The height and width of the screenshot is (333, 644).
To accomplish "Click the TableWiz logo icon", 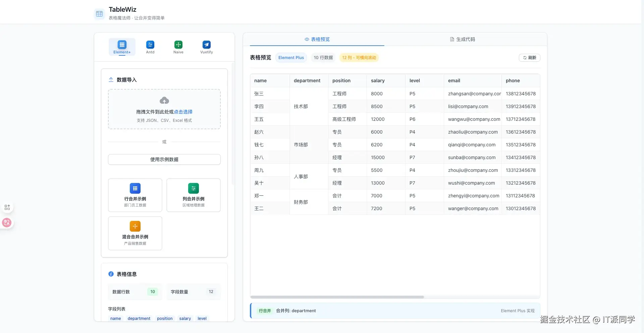I will click(99, 14).
